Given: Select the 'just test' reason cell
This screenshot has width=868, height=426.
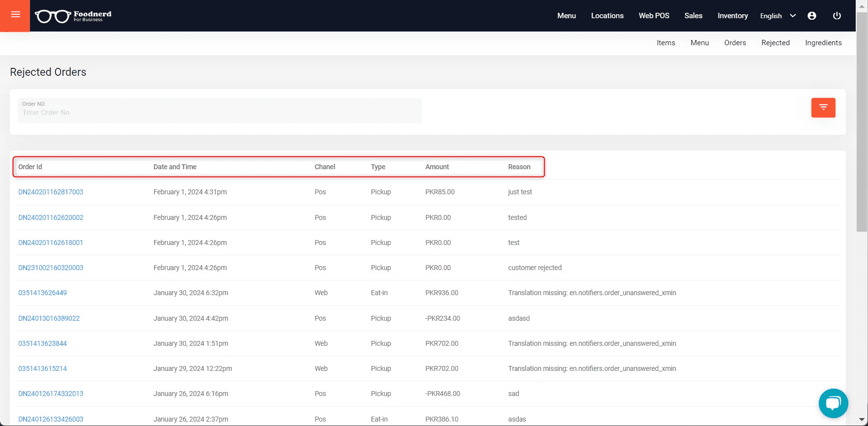Looking at the screenshot, I should coord(520,192).
